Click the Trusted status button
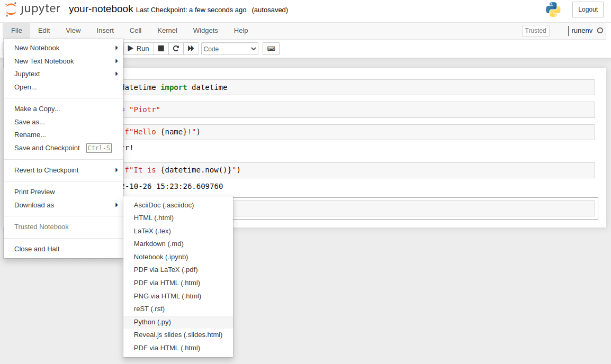This screenshot has height=364, width=611. 535,30
